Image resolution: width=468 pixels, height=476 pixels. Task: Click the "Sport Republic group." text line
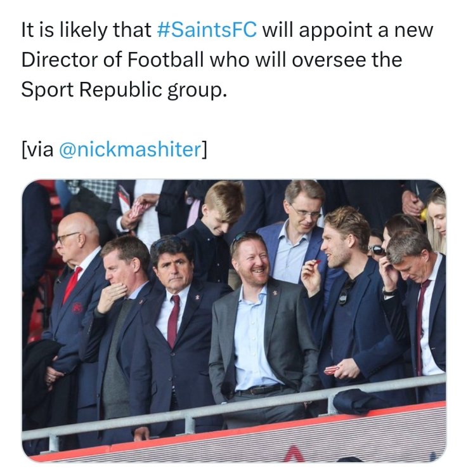tap(124, 90)
